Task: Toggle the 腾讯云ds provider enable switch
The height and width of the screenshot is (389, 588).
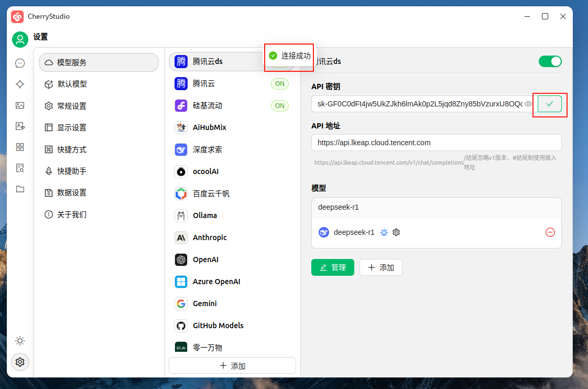Action: tap(550, 61)
